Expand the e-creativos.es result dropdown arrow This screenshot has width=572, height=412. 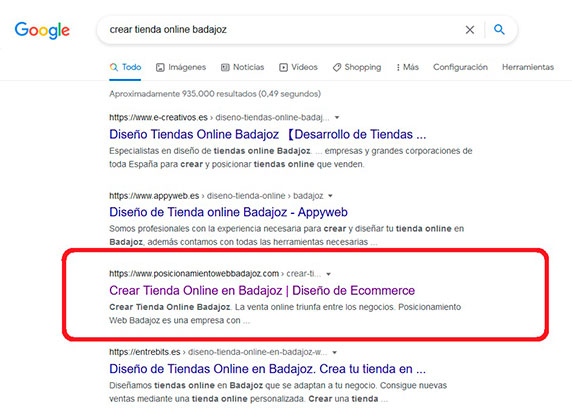(337, 118)
